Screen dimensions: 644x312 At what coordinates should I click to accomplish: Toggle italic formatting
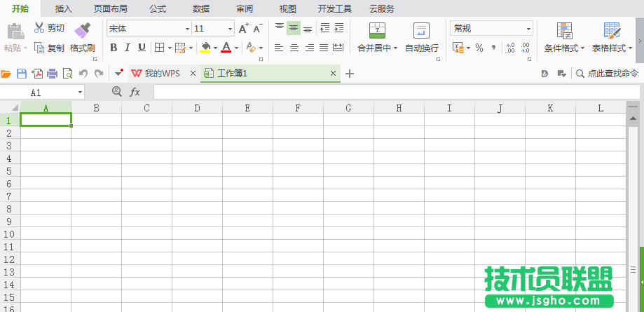pyautogui.click(x=128, y=48)
